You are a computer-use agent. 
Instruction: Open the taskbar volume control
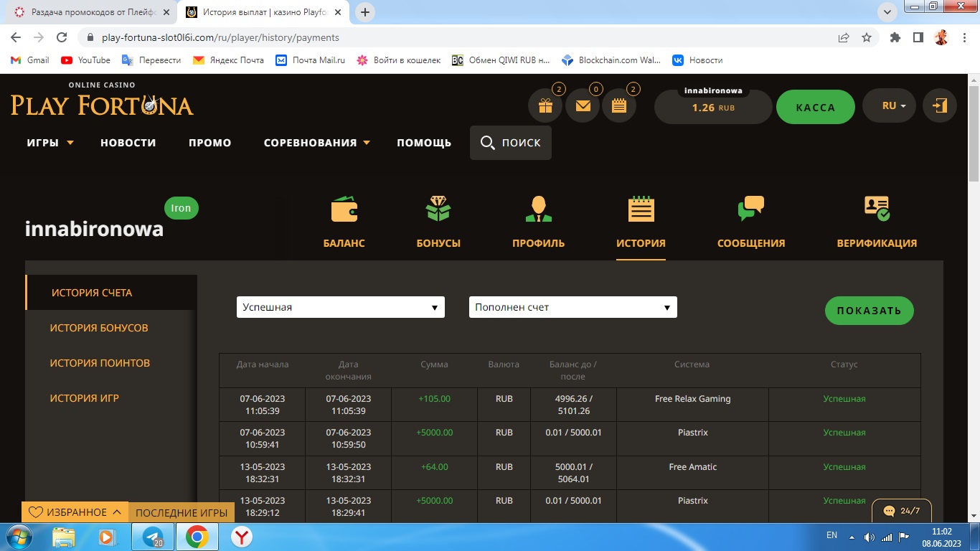(870, 537)
